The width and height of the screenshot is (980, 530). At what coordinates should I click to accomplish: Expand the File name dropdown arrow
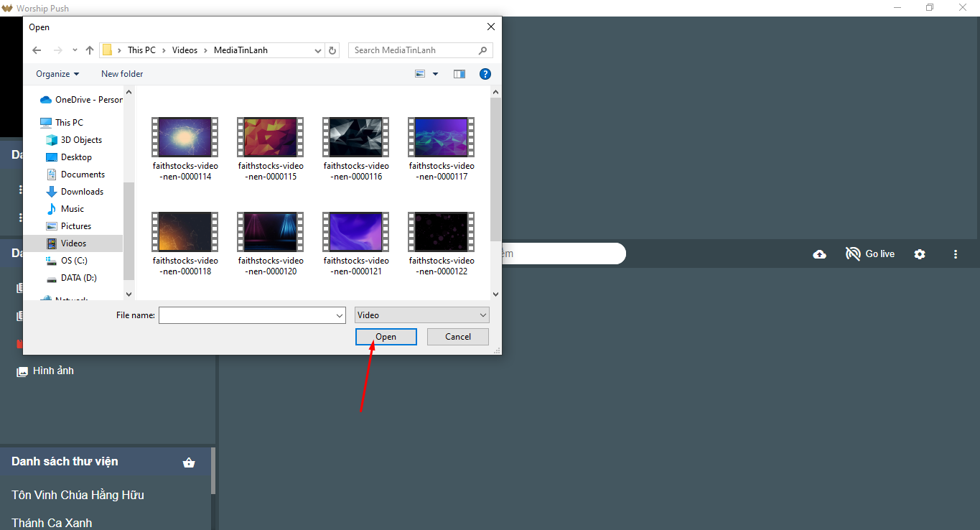[340, 315]
